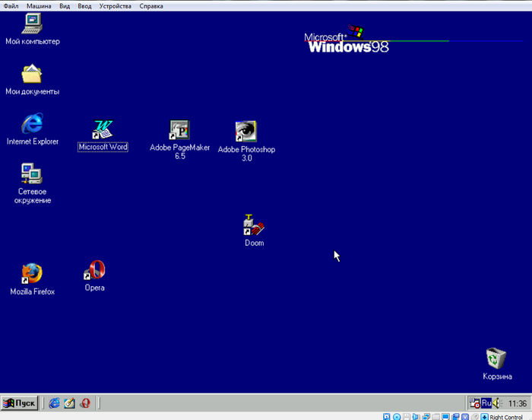
Task: Click the audio status icon in VM bar
Action: point(416,417)
